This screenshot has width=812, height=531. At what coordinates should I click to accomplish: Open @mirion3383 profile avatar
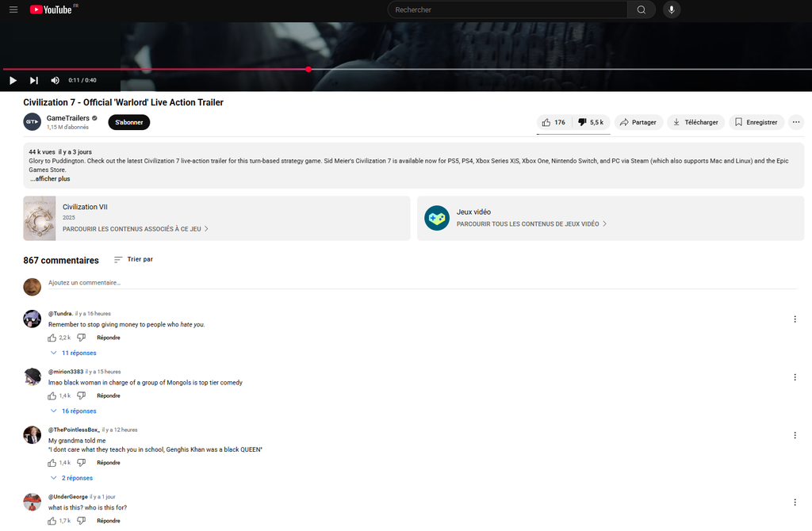pyautogui.click(x=32, y=376)
